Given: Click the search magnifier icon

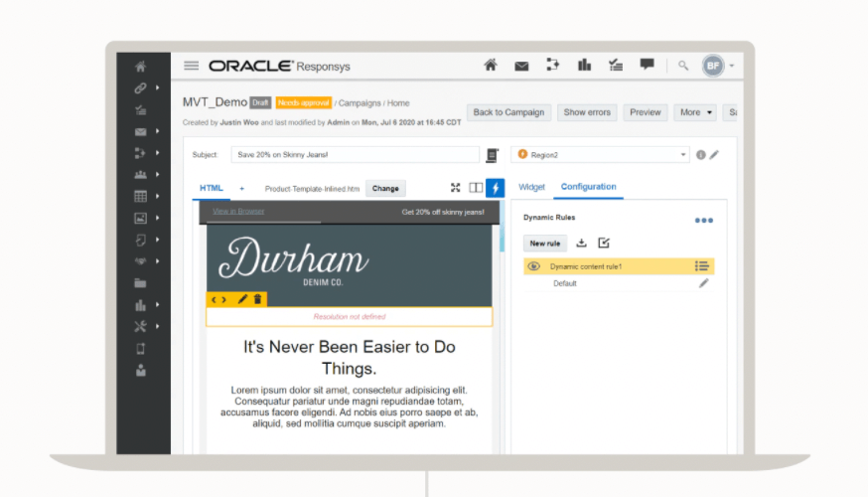Looking at the screenshot, I should point(683,66).
